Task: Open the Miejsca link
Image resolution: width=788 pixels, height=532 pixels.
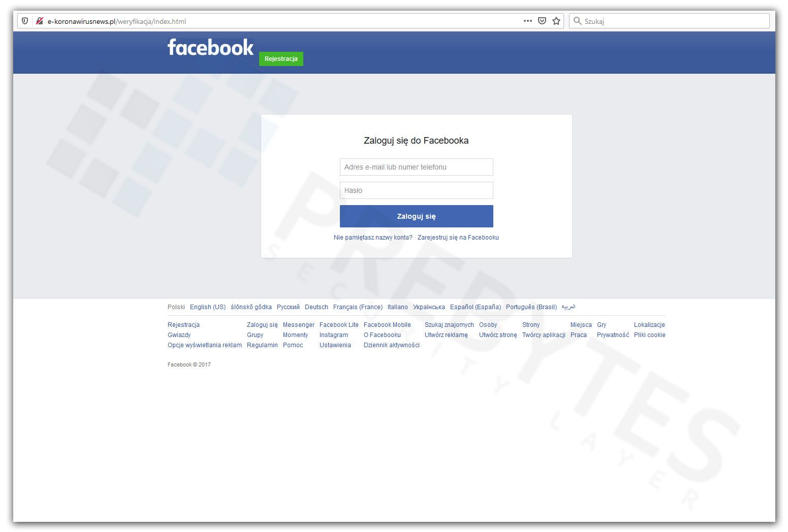Action: (581, 325)
